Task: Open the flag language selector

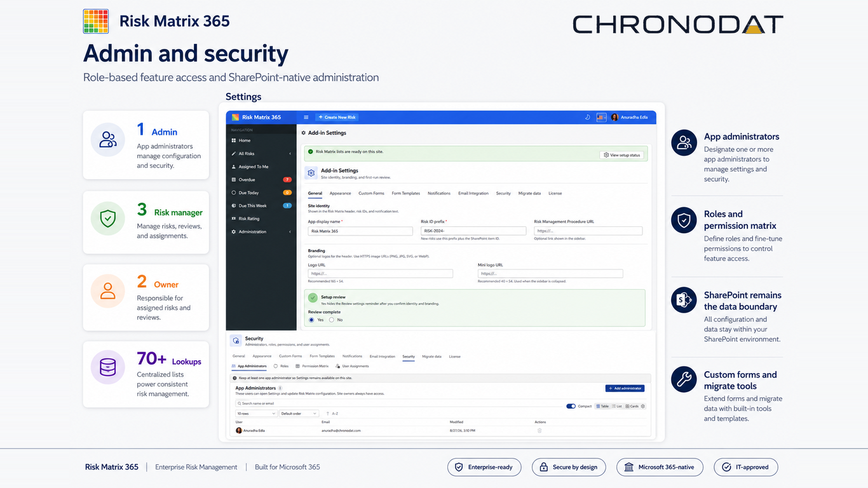Action: tap(601, 118)
